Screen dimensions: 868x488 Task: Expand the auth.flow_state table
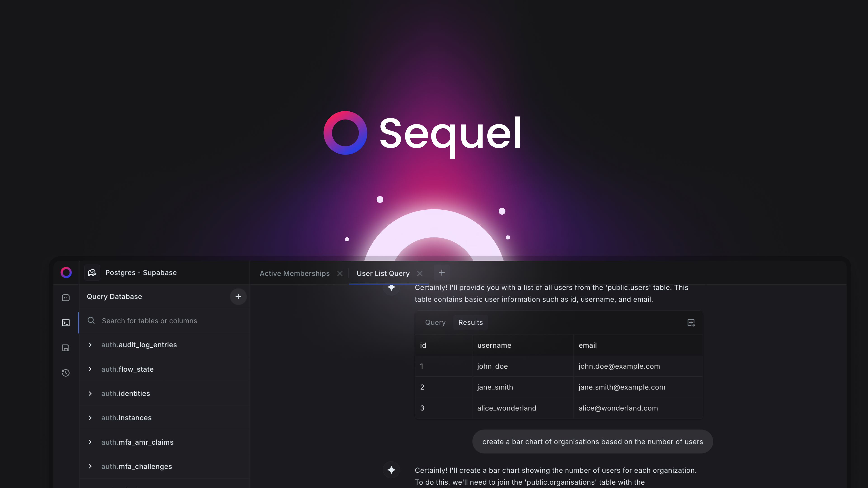90,369
